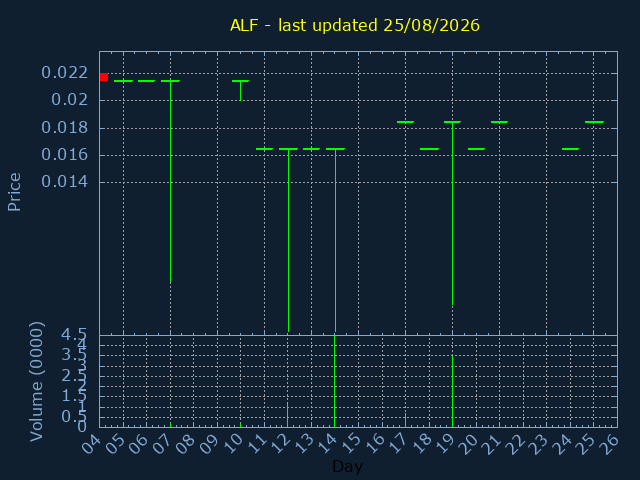The width and height of the screenshot is (640, 480).
Task: Click the 0.018 price tick label
Action: point(64,128)
